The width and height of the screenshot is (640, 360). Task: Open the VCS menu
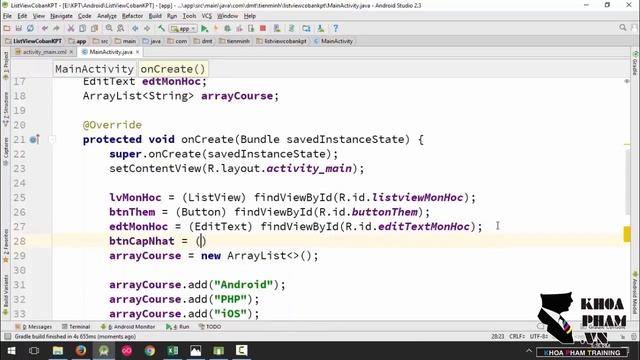[x=207, y=16]
